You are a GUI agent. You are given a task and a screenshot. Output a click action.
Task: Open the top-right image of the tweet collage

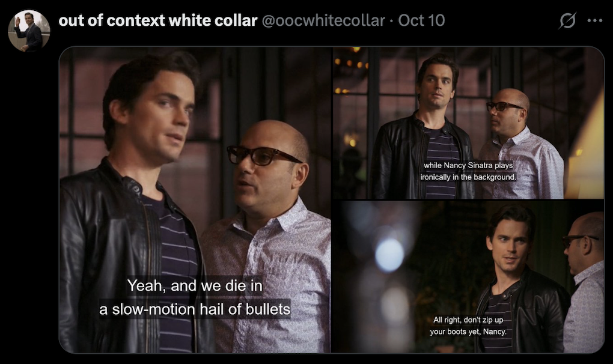pyautogui.click(x=468, y=123)
